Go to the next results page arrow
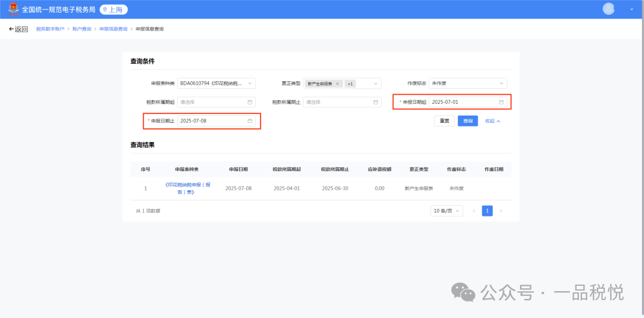This screenshot has height=318, width=644. (x=501, y=211)
